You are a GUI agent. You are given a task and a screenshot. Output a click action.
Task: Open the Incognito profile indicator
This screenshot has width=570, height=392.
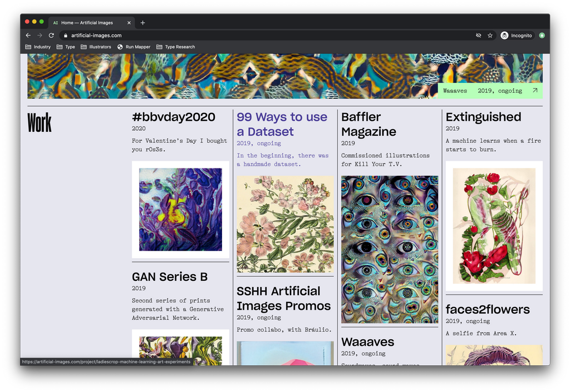pos(517,36)
